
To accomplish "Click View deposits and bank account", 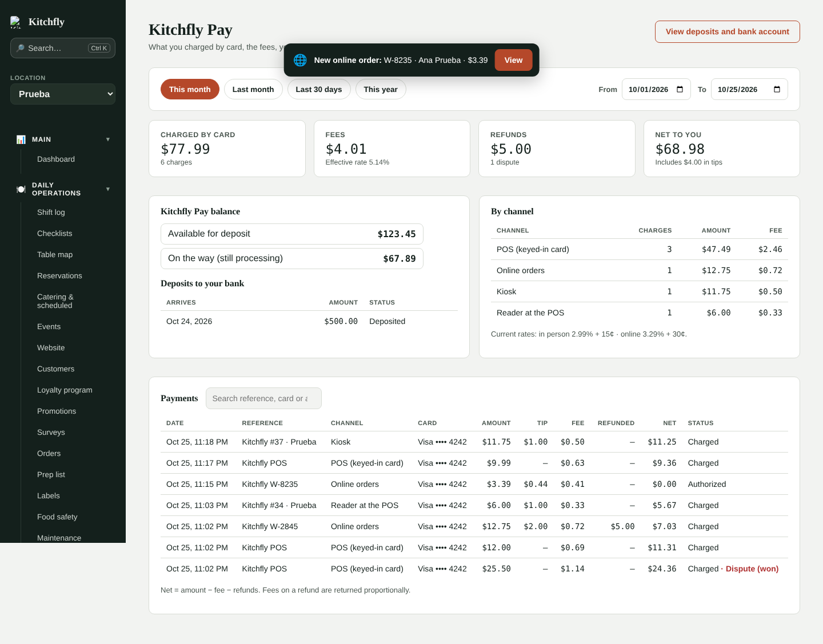I will point(728,31).
